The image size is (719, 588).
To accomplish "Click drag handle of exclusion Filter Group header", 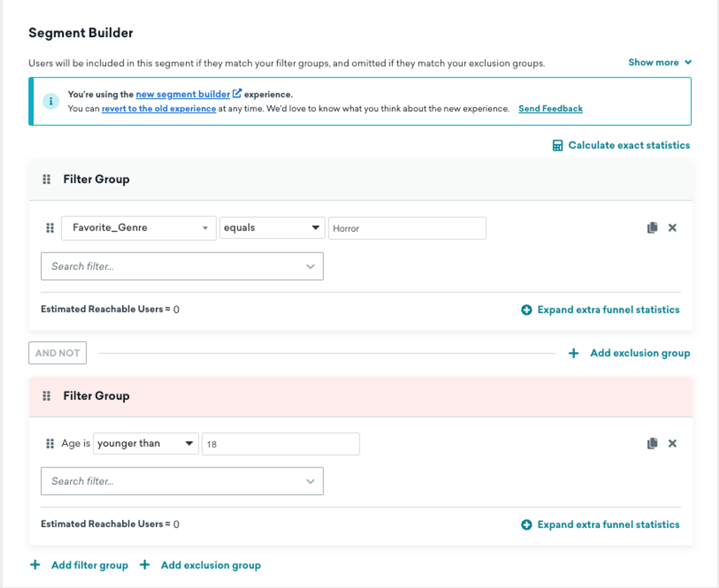I will 47,396.
